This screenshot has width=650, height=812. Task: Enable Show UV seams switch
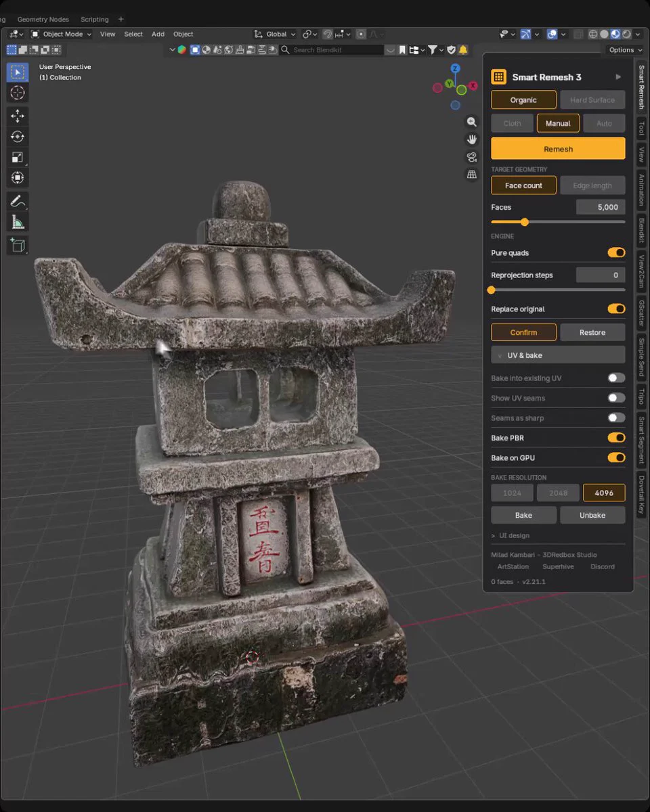point(616,398)
